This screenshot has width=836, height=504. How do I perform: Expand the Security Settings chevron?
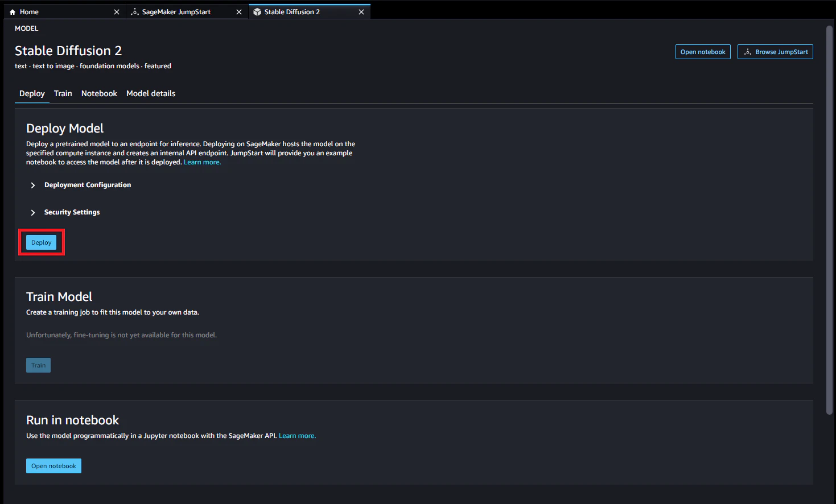(x=33, y=213)
